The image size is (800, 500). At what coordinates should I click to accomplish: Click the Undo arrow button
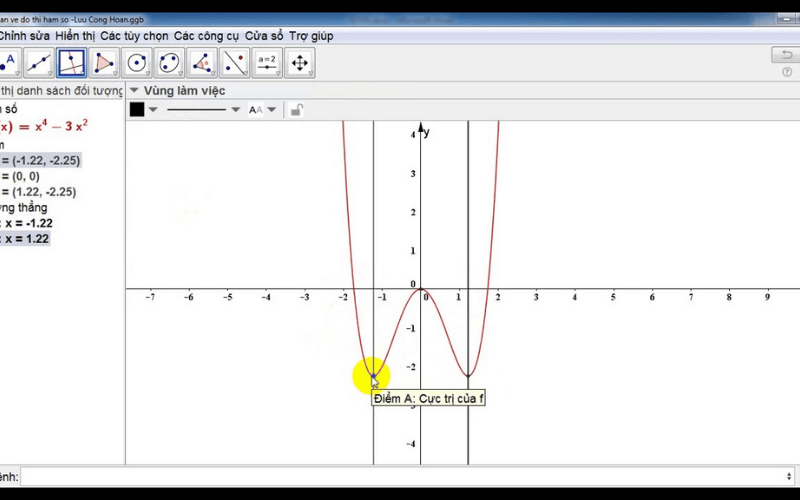[x=784, y=55]
